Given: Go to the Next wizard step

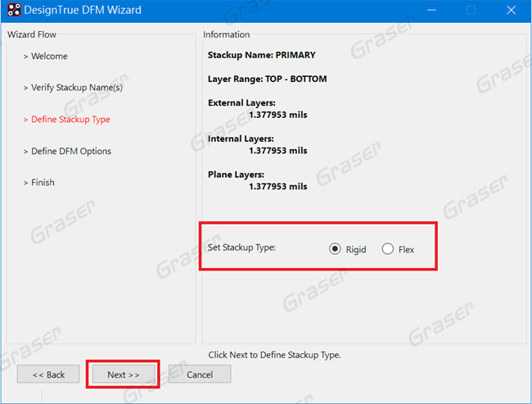Looking at the screenshot, I should click(x=124, y=374).
